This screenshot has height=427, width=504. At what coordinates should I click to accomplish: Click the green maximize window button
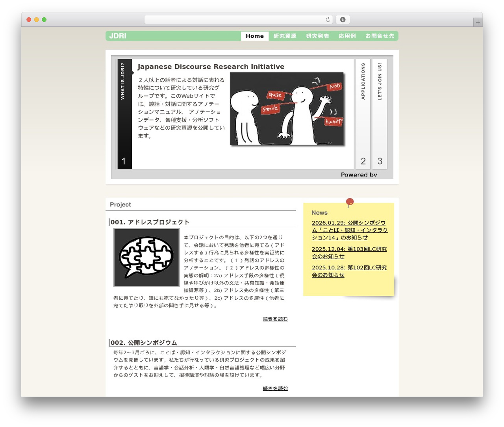coord(44,20)
